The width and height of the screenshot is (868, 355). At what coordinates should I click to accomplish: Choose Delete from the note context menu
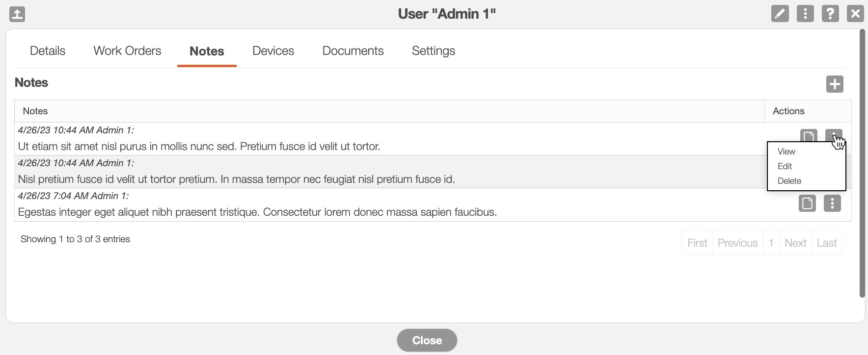789,181
